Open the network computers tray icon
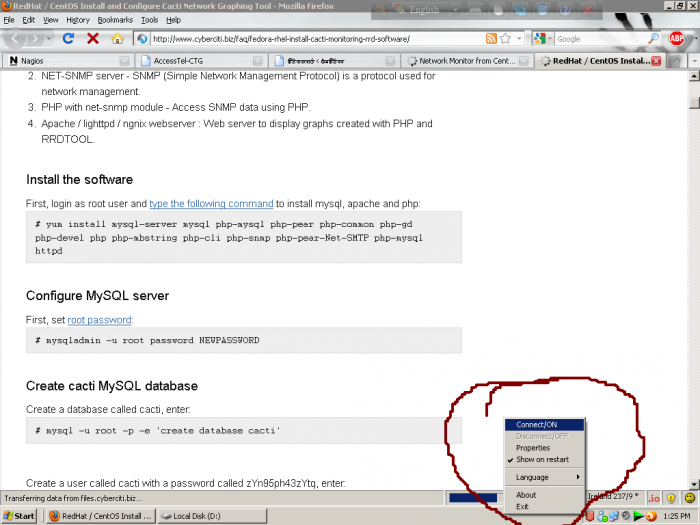 614,516
